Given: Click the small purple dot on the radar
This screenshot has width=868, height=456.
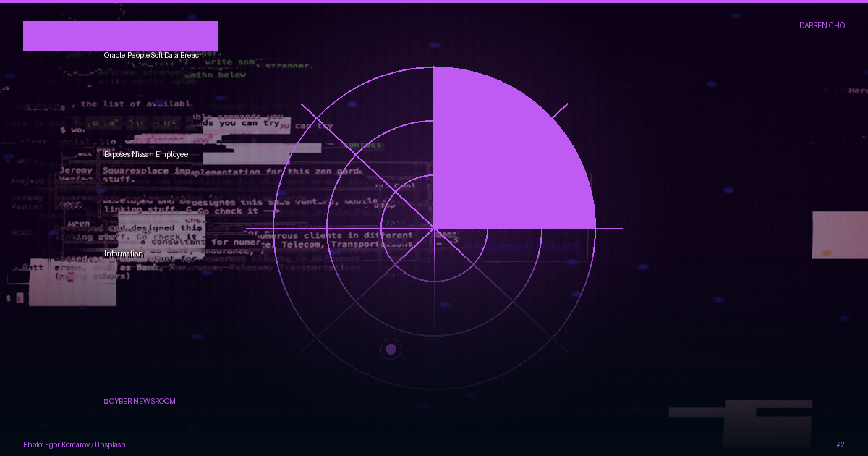Looking at the screenshot, I should pyautogui.click(x=391, y=350).
